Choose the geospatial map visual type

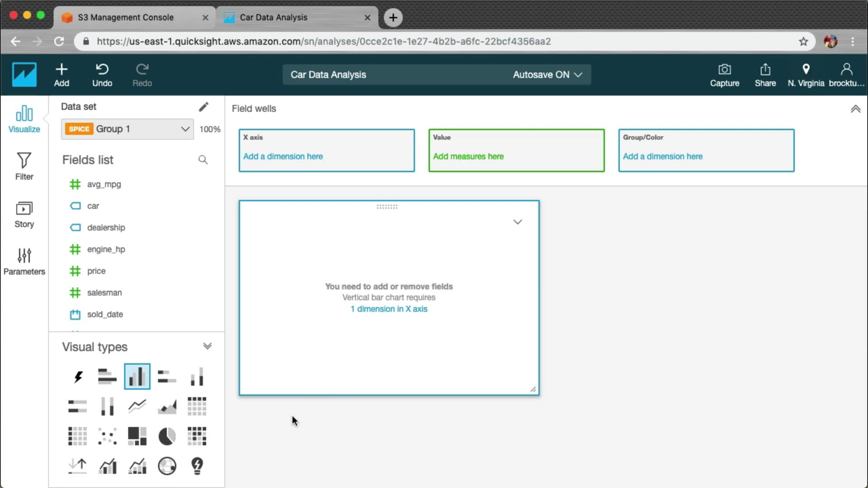167,466
